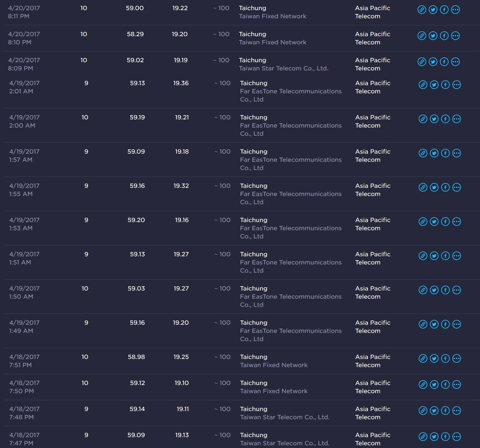Viewport: 480px width, 448px height.
Task: Copy result link for 1:53 AM test
Action: click(x=423, y=222)
